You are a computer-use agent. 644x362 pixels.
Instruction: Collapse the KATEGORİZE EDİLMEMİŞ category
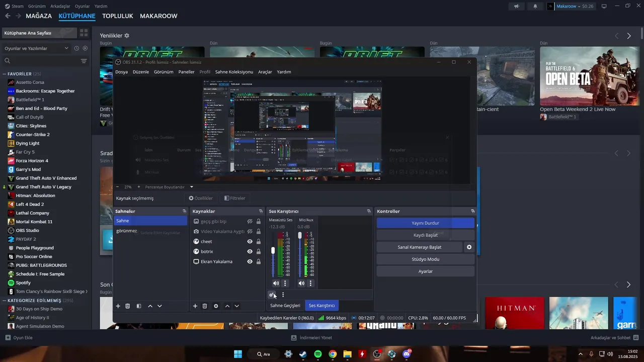click(x=5, y=300)
